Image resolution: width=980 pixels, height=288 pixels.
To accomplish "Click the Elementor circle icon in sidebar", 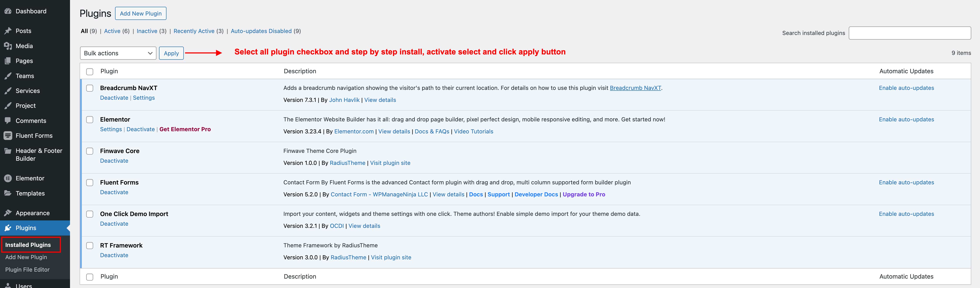I will click(x=8, y=178).
